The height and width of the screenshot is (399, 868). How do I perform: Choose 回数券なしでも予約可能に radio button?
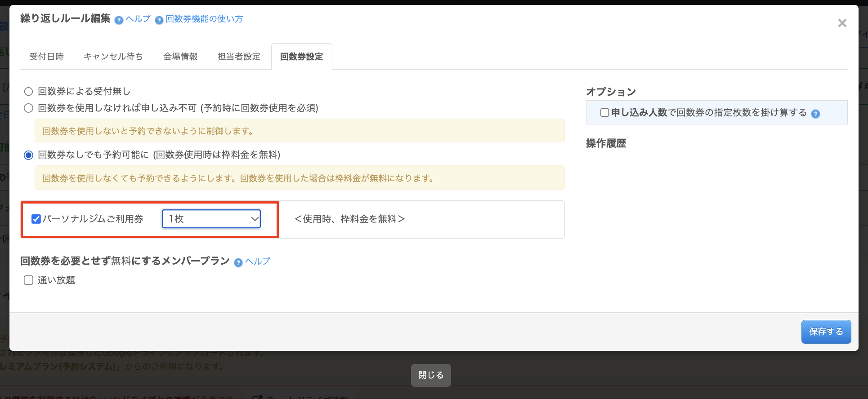click(x=29, y=155)
